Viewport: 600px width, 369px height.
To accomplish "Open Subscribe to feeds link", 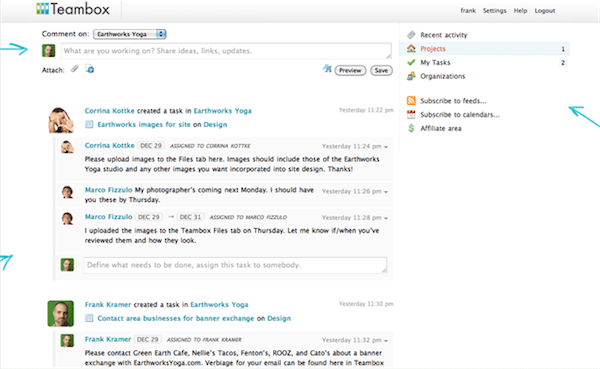I will point(453,101).
